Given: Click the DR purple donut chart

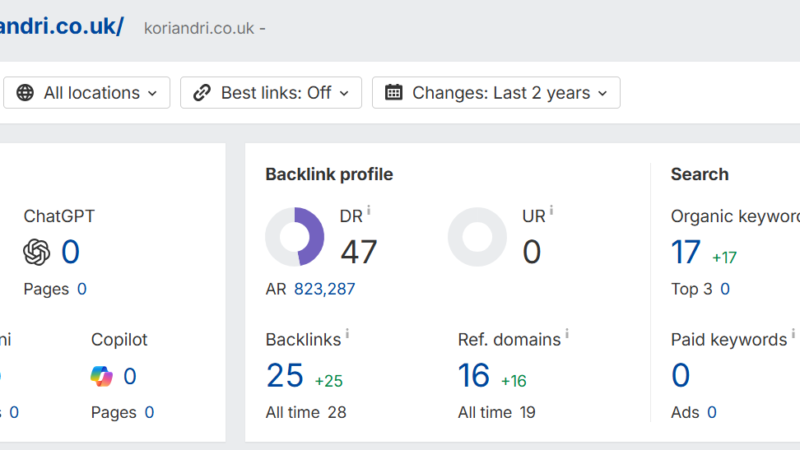Looking at the screenshot, I should point(295,237).
